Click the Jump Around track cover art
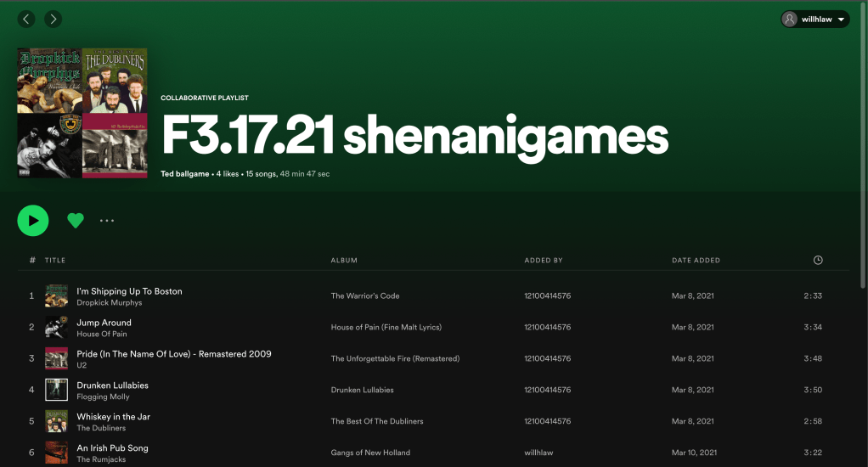 coord(57,328)
